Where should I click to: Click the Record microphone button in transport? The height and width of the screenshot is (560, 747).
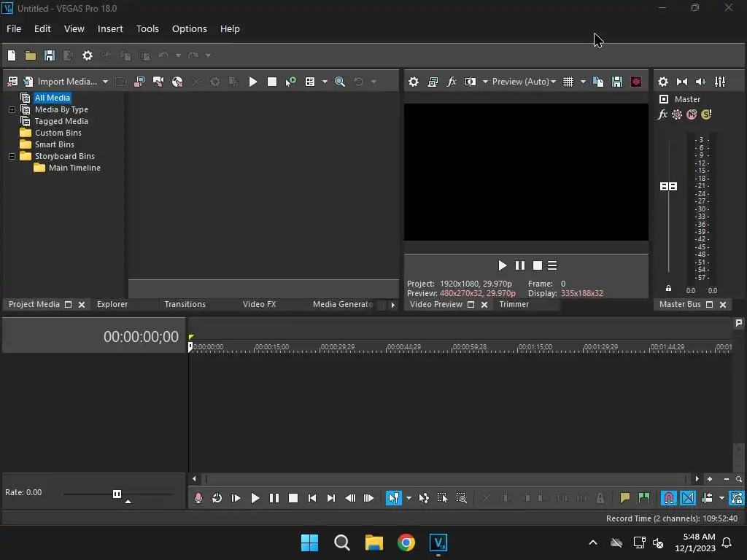(198, 498)
